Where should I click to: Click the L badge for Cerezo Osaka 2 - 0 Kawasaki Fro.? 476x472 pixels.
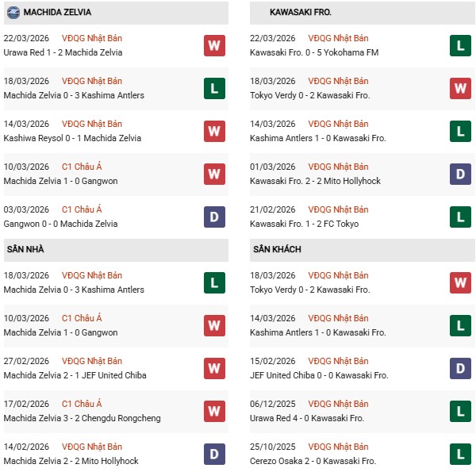point(461,454)
